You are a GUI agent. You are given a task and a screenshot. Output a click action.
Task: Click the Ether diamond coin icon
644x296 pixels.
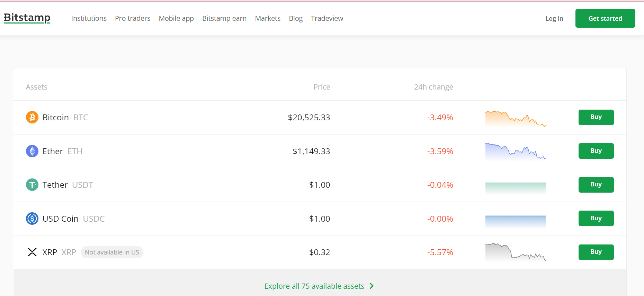point(32,151)
